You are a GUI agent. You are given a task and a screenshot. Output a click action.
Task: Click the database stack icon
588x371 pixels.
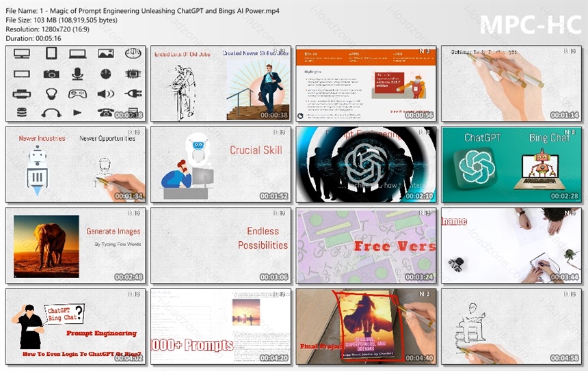pos(22,112)
